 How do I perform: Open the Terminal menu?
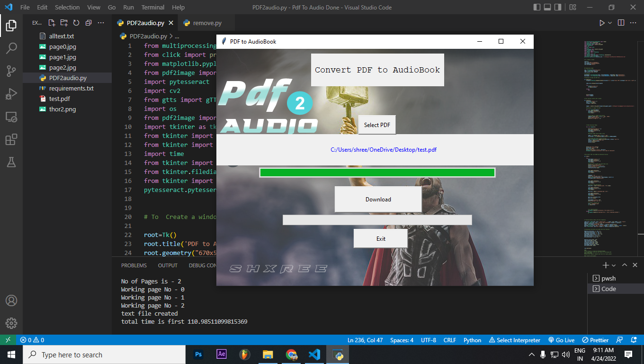pos(152,7)
